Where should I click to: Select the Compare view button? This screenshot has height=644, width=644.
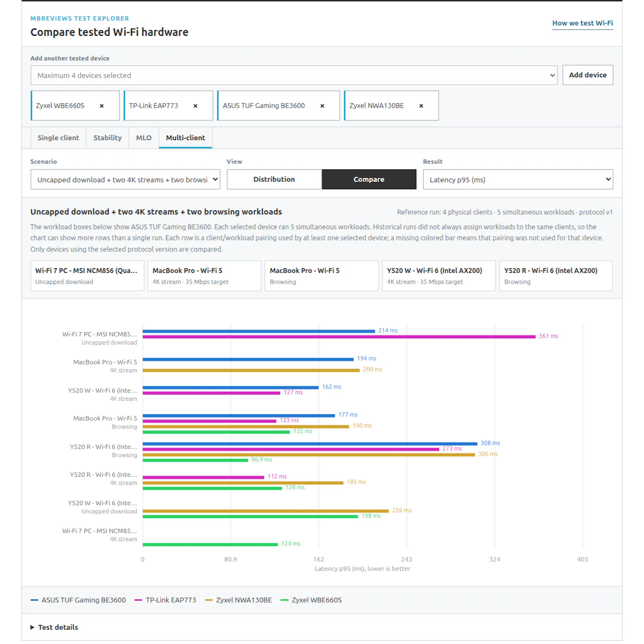(x=369, y=179)
